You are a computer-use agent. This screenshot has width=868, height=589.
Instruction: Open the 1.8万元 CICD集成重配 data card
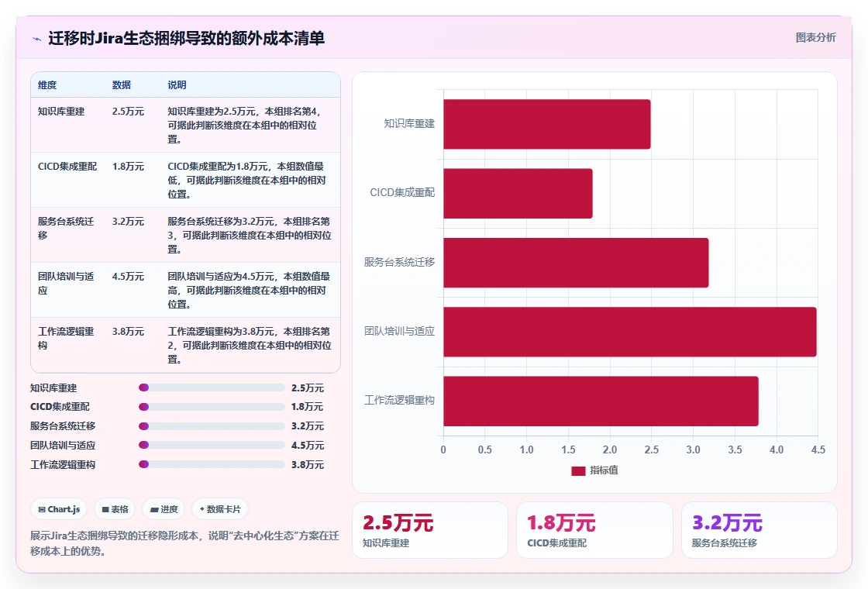click(x=594, y=530)
